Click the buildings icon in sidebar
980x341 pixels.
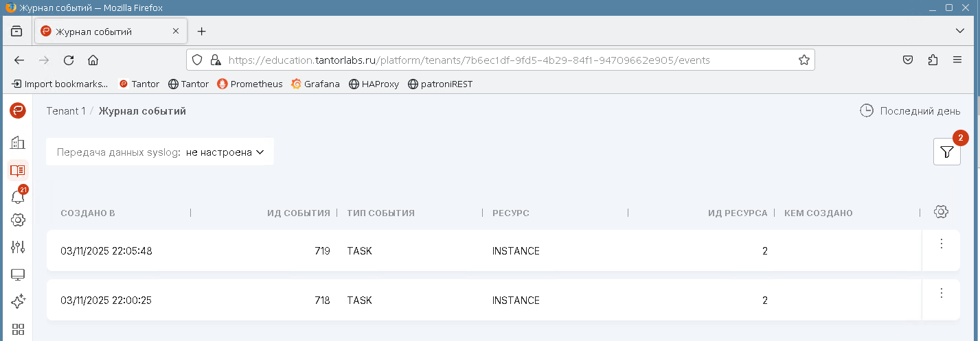[18, 143]
